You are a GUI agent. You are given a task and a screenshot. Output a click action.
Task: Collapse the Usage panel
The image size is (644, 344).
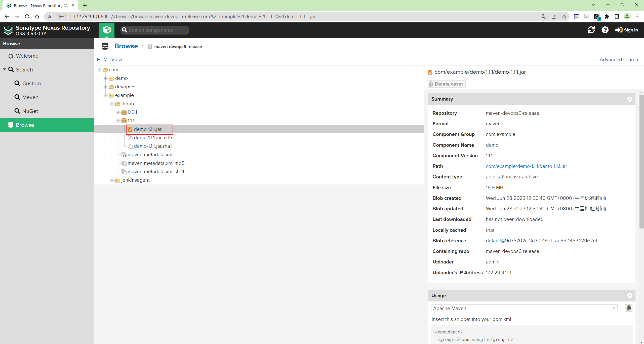point(630,296)
